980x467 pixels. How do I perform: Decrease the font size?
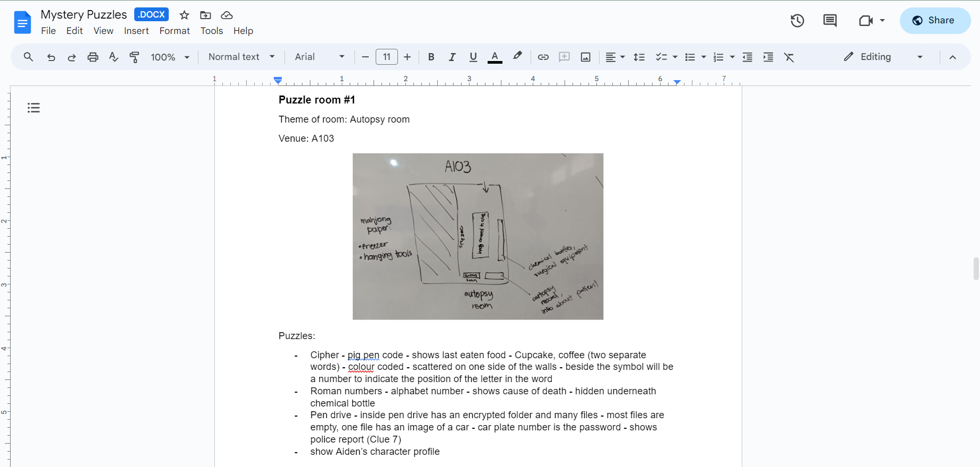(365, 57)
